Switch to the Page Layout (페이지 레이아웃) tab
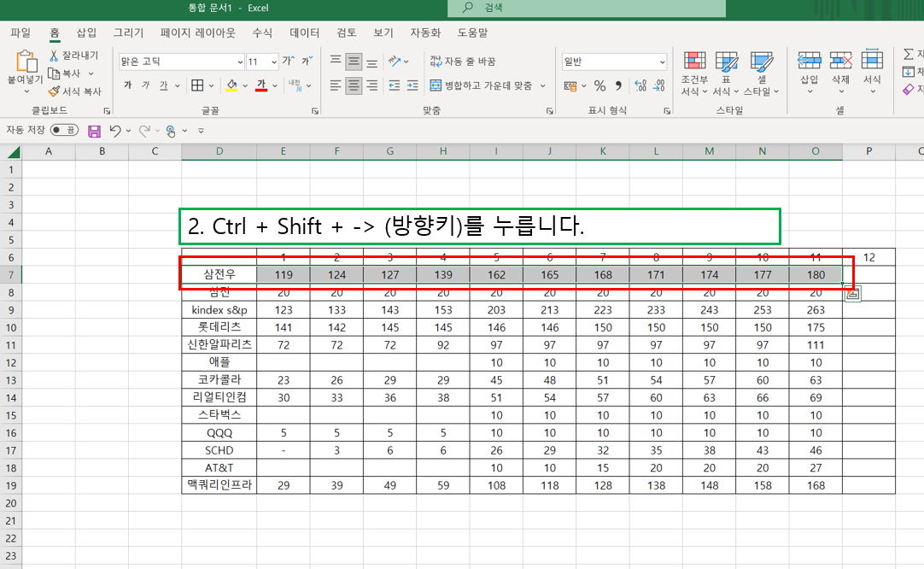924x569 pixels. click(x=198, y=32)
